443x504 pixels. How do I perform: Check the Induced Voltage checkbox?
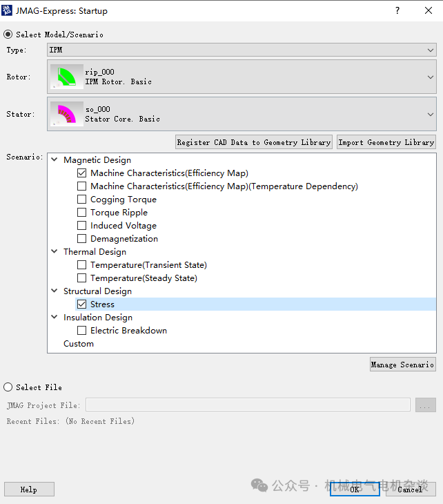81,226
